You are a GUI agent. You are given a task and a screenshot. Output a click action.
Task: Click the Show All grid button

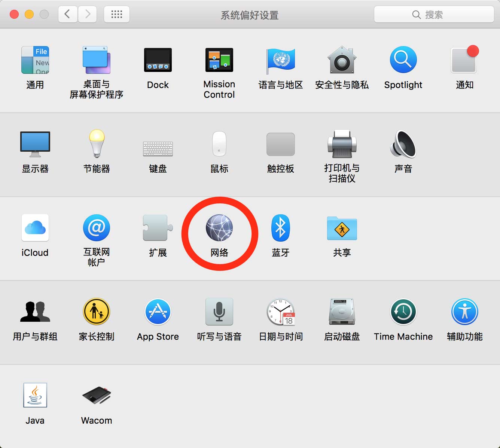[117, 14]
